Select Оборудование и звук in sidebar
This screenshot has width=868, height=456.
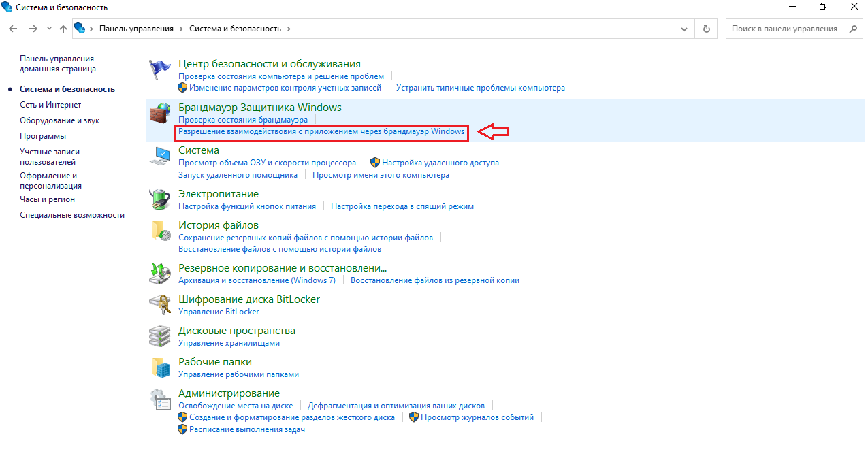click(60, 120)
